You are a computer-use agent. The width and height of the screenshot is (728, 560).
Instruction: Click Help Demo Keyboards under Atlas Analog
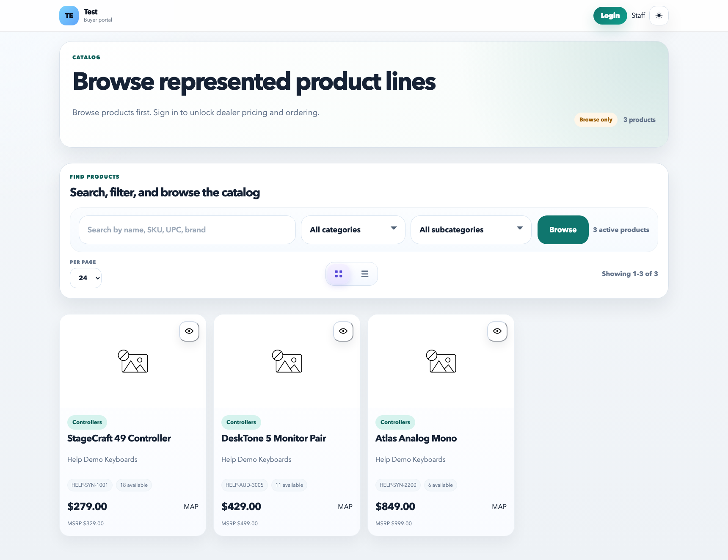411,460
